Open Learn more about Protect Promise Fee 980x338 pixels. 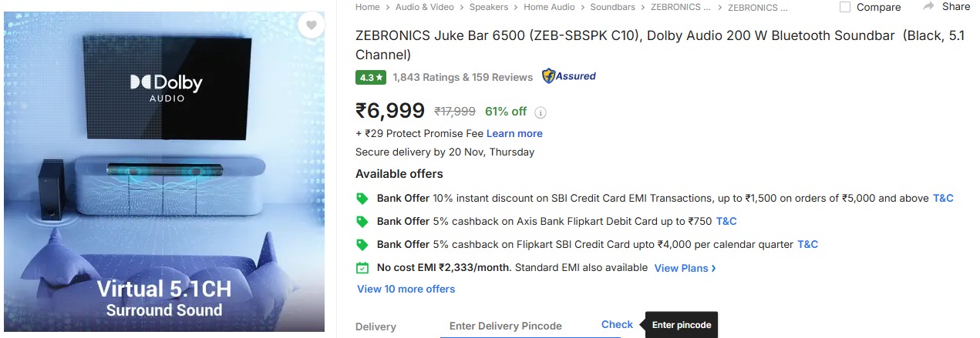(514, 133)
